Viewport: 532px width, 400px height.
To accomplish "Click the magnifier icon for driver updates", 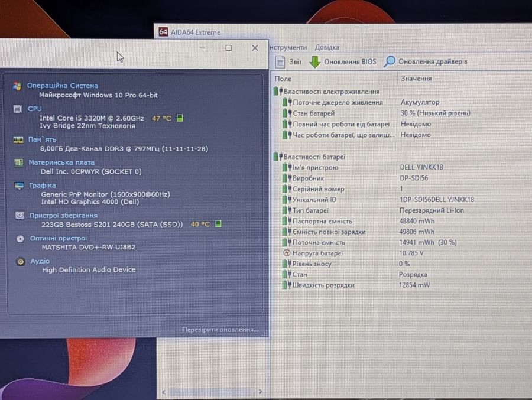I will [389, 61].
